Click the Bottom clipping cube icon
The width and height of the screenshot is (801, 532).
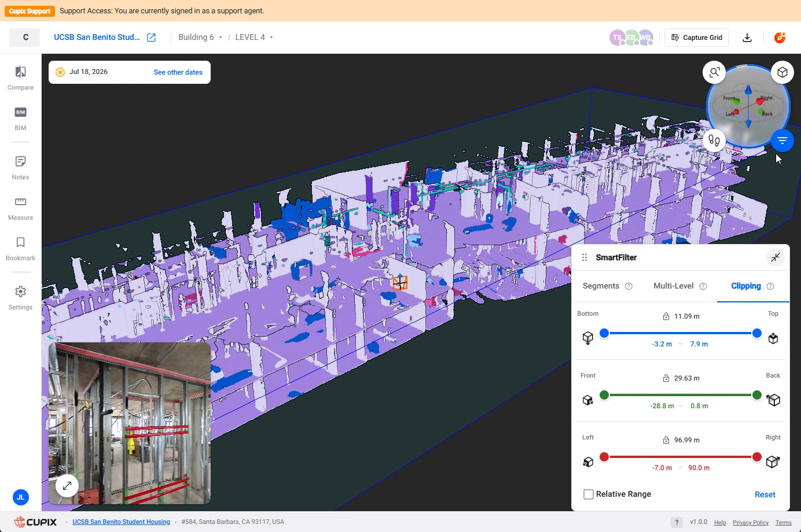tap(588, 338)
